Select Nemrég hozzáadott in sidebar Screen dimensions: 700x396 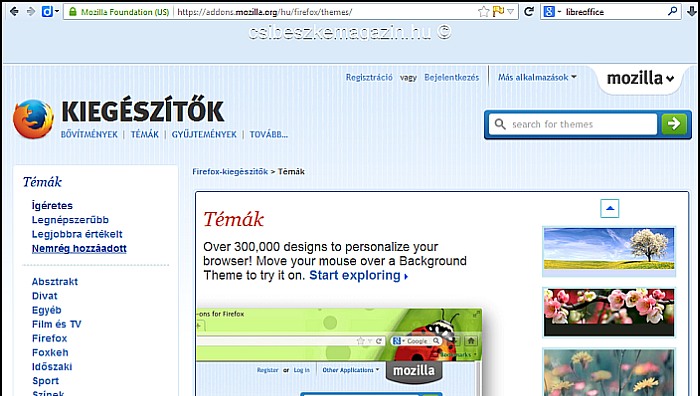[x=79, y=248]
